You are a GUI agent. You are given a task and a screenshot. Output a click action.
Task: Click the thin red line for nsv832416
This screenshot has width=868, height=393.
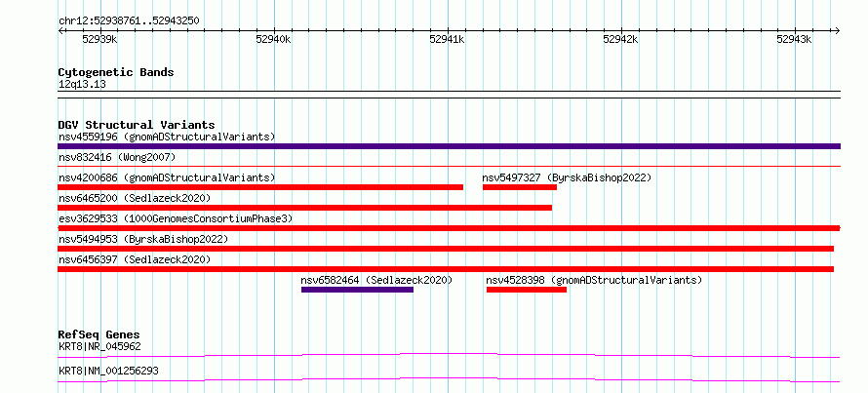coord(449,166)
